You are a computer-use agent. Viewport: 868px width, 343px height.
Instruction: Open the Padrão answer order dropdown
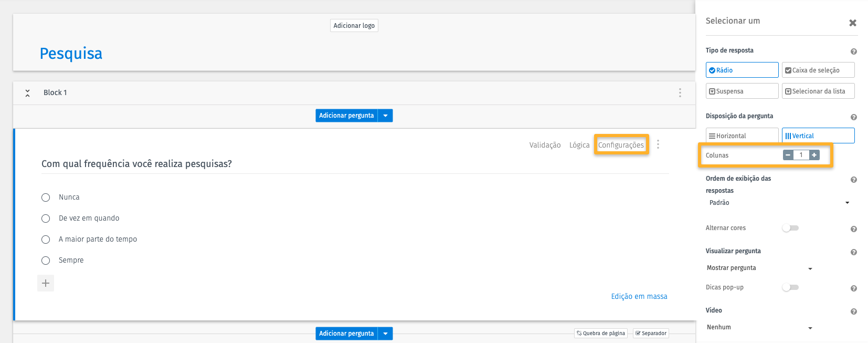(x=778, y=203)
